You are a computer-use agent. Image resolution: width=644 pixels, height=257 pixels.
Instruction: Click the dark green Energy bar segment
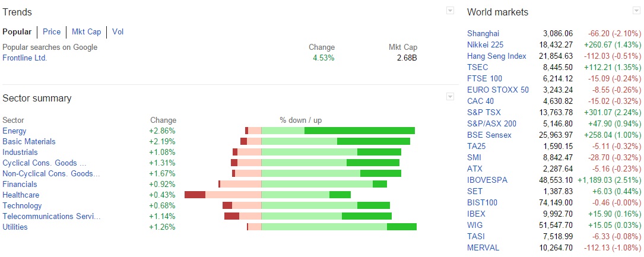point(359,131)
